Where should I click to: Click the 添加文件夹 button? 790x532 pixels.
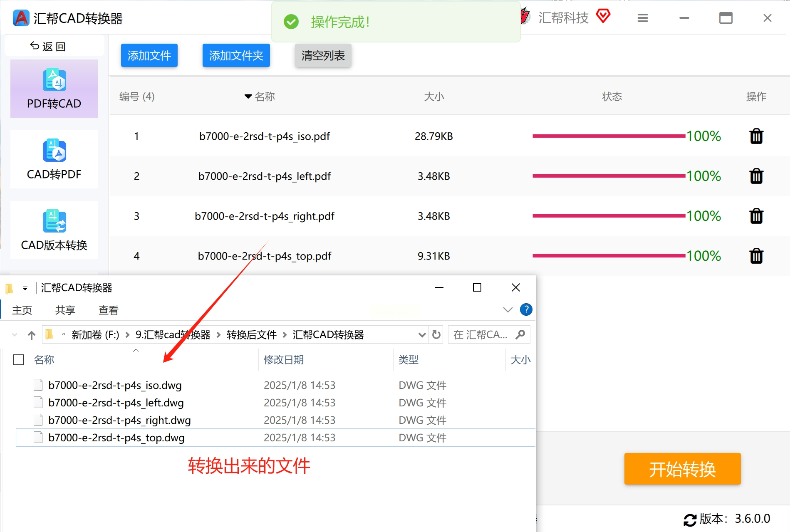236,55
